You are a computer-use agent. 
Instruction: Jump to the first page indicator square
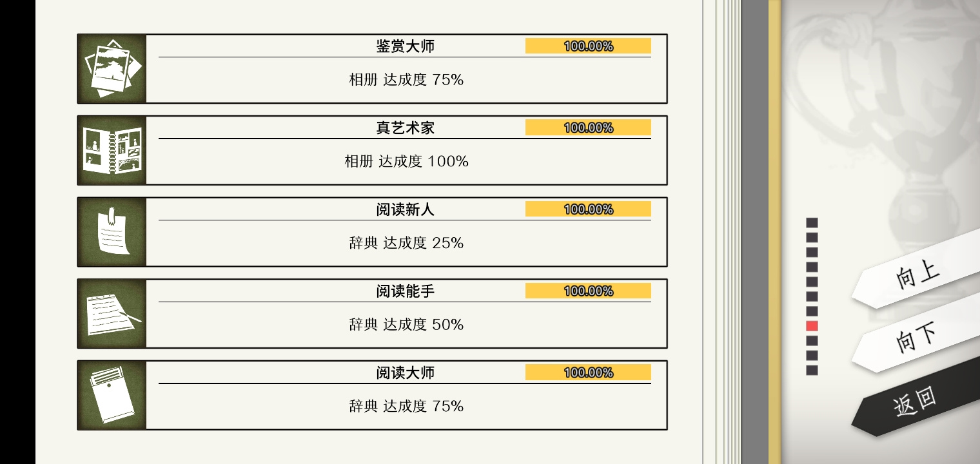click(x=812, y=222)
